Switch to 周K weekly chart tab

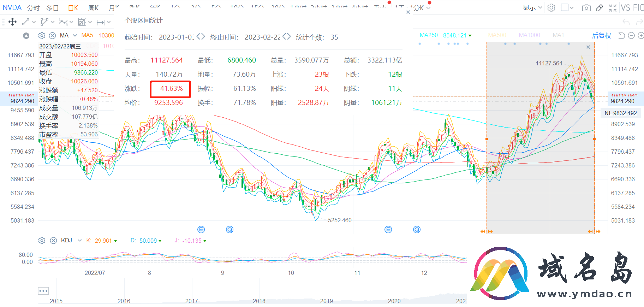93,8
